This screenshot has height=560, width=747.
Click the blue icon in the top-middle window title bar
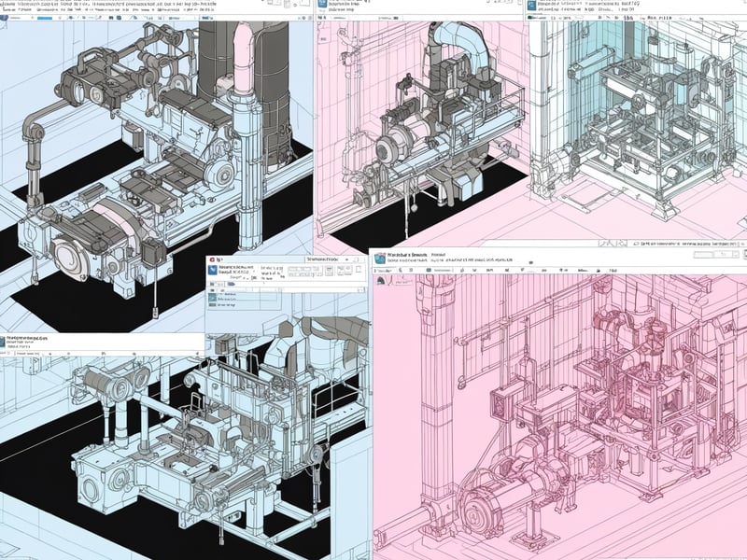(x=323, y=3)
